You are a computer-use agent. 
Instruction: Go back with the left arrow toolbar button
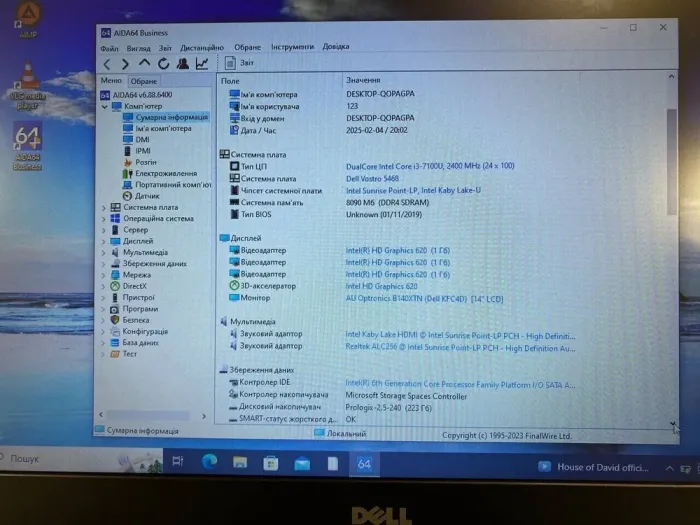click(x=107, y=64)
